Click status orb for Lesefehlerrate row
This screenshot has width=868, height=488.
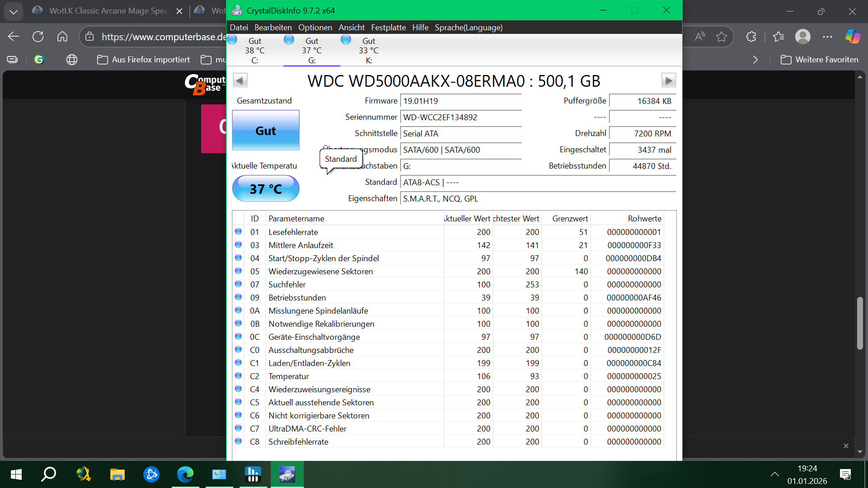pyautogui.click(x=238, y=232)
